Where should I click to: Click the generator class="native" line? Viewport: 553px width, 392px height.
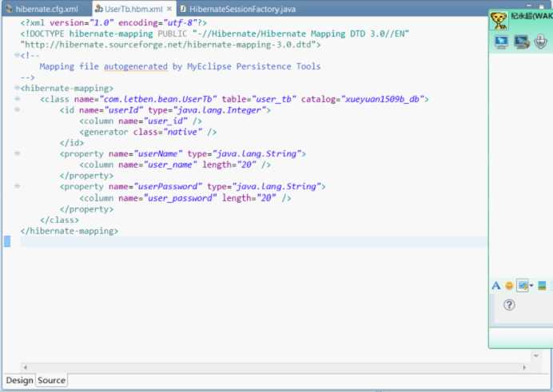[148, 132]
